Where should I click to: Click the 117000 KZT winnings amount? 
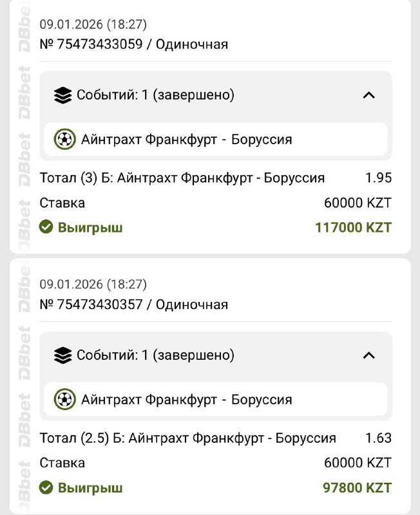click(353, 227)
